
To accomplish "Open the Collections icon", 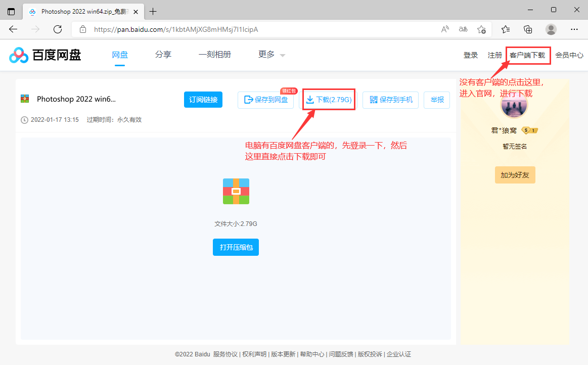I will point(528,29).
